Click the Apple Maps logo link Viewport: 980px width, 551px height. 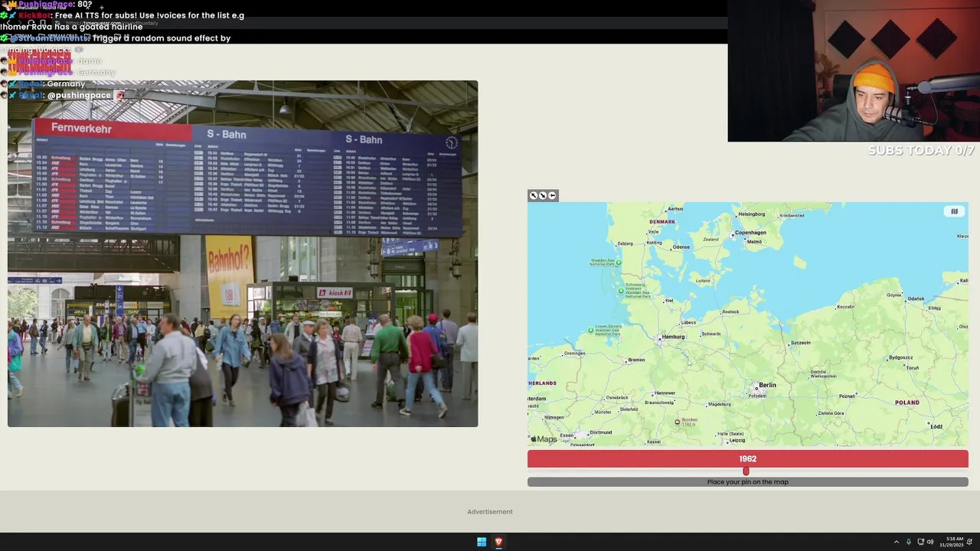tap(544, 439)
